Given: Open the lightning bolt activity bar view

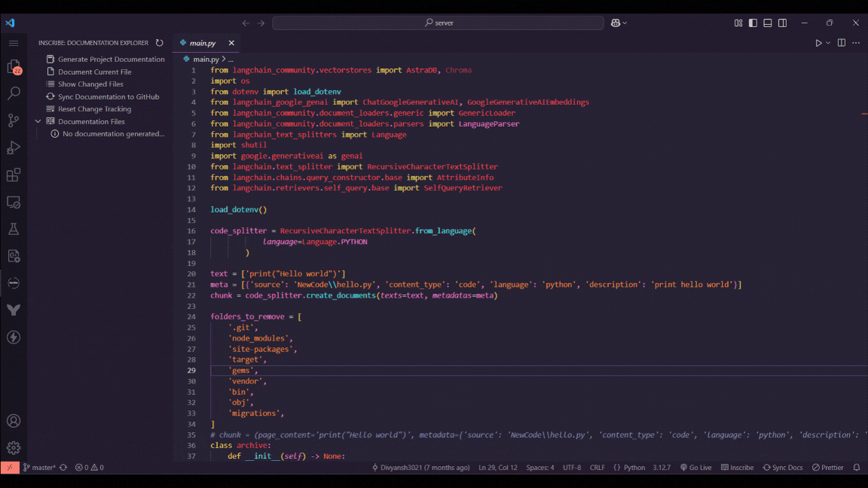Looking at the screenshot, I should click(14, 337).
